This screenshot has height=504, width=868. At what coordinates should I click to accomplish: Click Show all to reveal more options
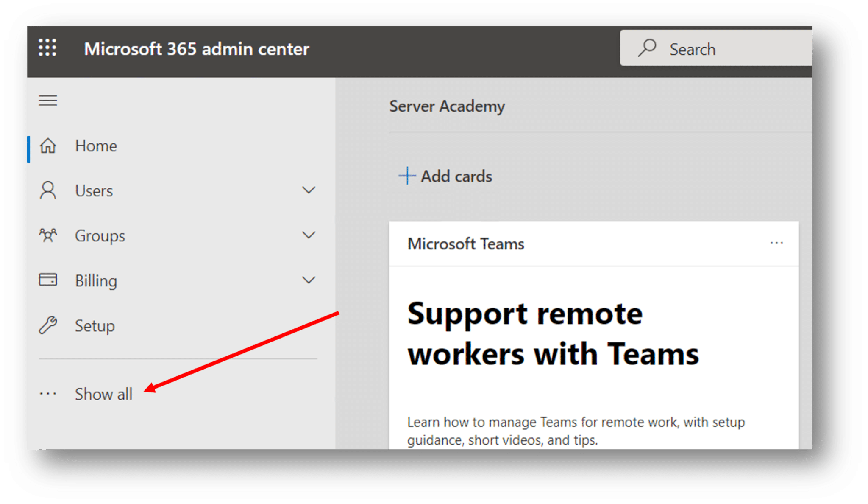coord(103,393)
